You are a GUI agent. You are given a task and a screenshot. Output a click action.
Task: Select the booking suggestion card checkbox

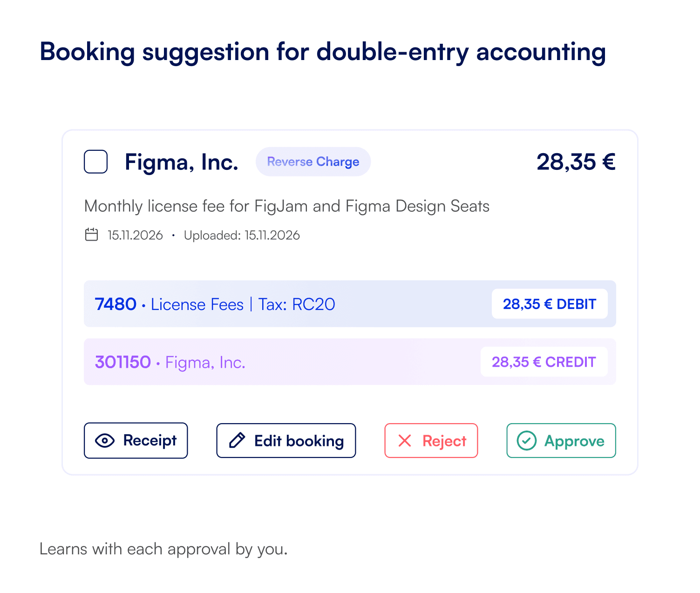coord(95,162)
